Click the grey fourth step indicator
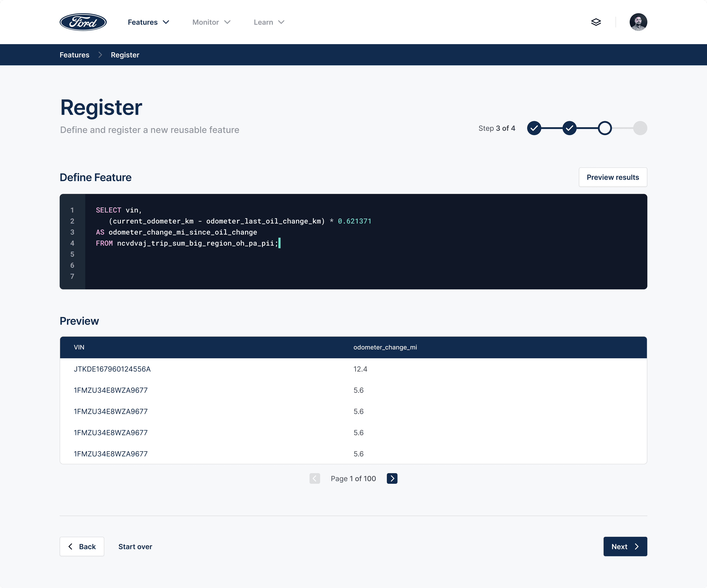This screenshot has width=707, height=588. coord(640,128)
